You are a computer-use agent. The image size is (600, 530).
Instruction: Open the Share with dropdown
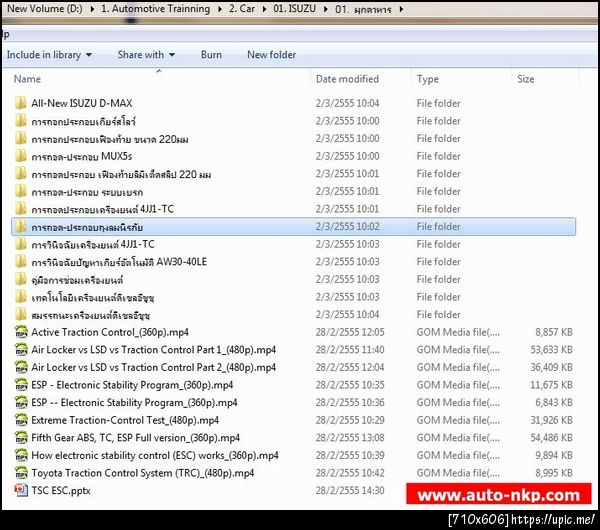[x=146, y=55]
